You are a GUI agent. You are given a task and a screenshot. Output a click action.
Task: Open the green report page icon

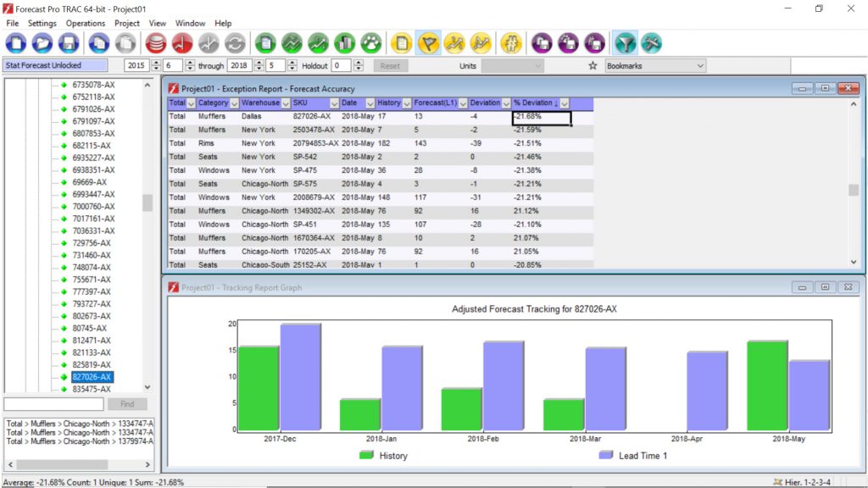265,43
